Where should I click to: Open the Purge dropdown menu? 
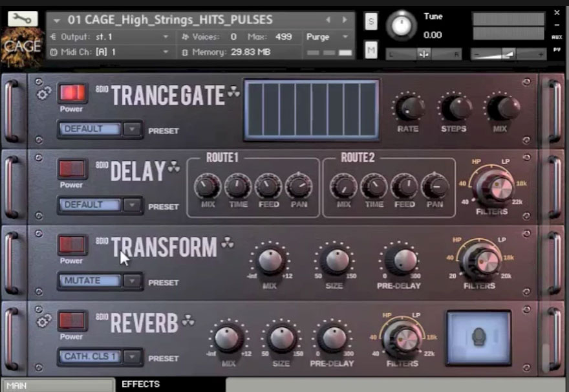(x=328, y=37)
